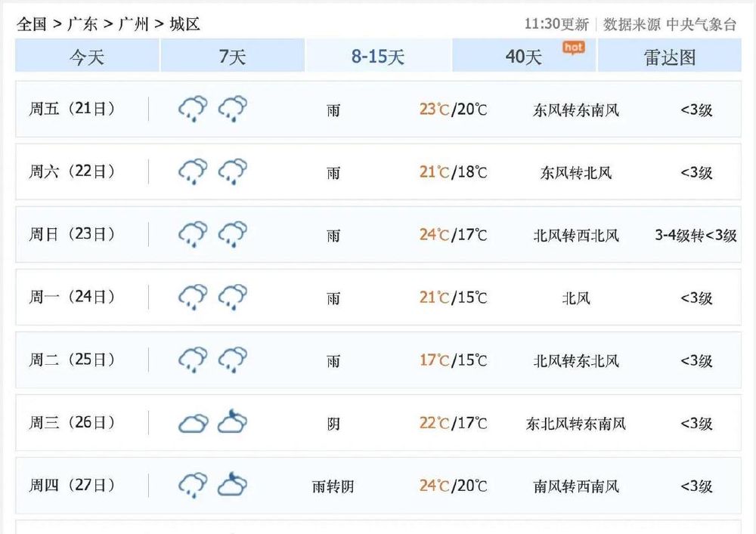The height and width of the screenshot is (534, 756).
Task: Open the 雷达图 radar tab
Action: tap(670, 56)
